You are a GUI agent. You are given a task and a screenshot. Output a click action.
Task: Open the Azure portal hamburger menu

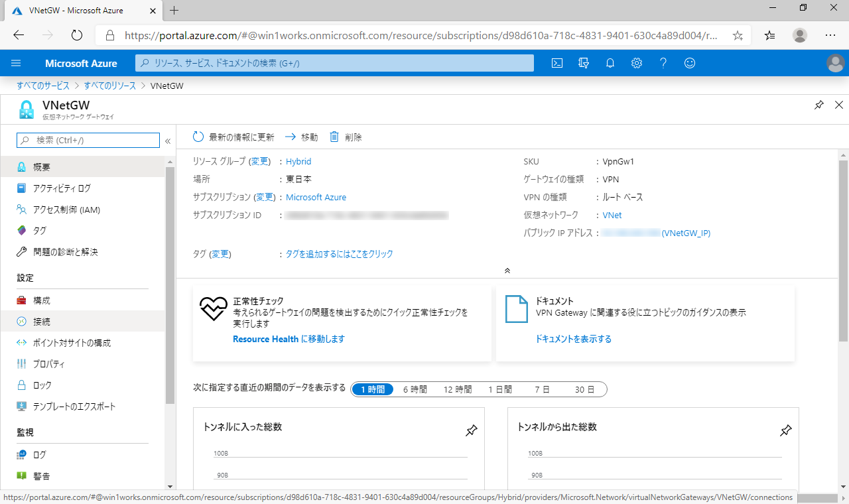click(x=17, y=63)
